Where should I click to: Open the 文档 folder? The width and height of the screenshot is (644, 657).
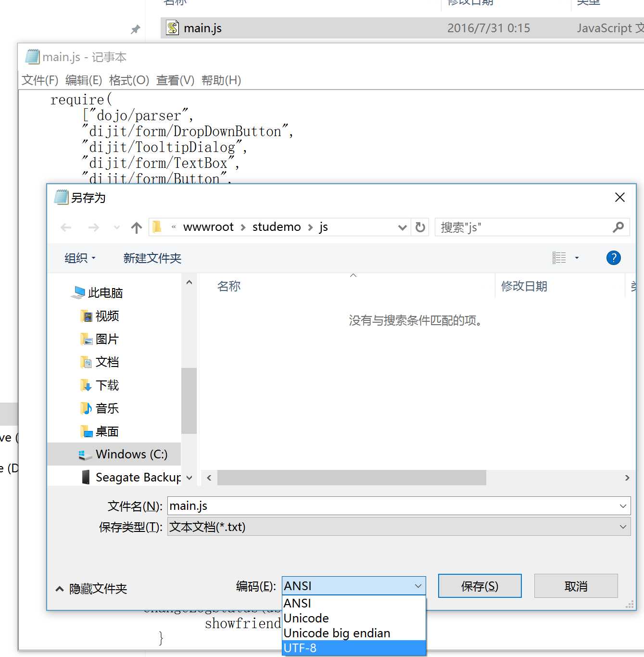[x=100, y=362]
